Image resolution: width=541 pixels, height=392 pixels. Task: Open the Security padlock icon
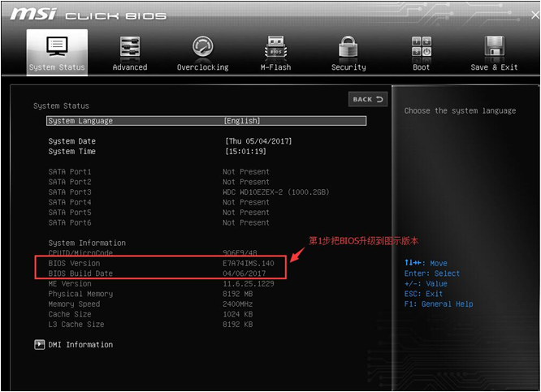(348, 46)
